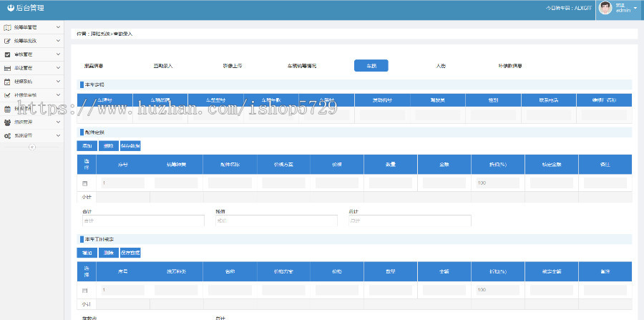The height and width of the screenshot is (320, 644).
Task: Tick the checkbox in the 配件定损 table row
Action: click(x=84, y=183)
